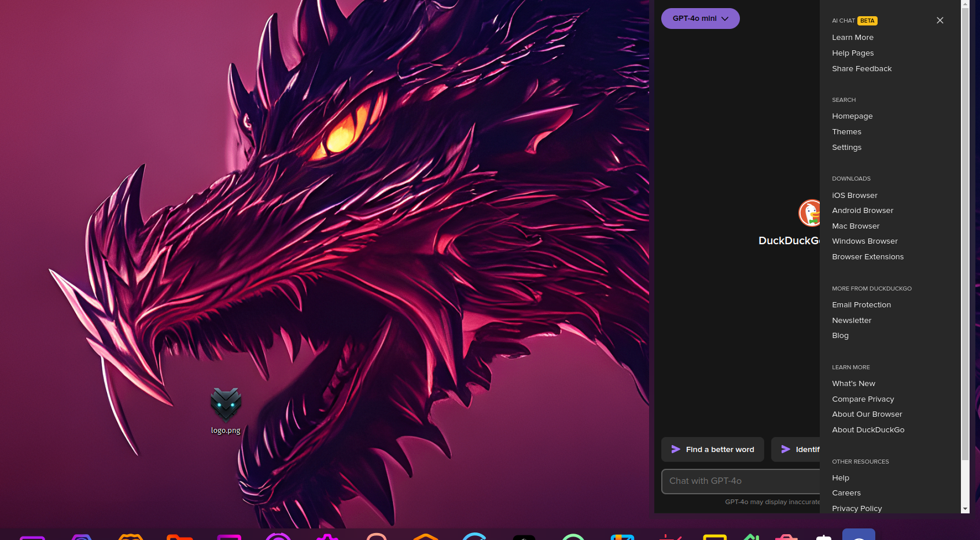
Task: Visit the Blog link
Action: click(840, 336)
